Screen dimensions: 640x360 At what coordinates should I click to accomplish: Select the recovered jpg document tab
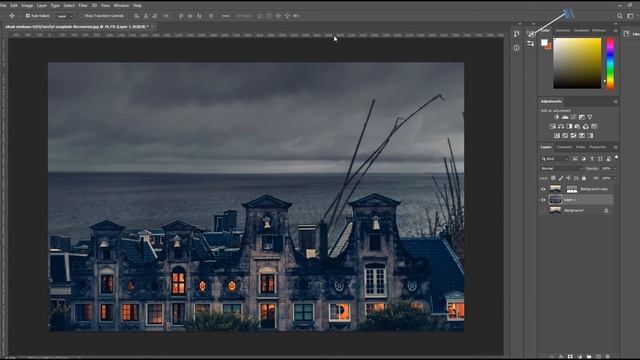[x=76, y=27]
